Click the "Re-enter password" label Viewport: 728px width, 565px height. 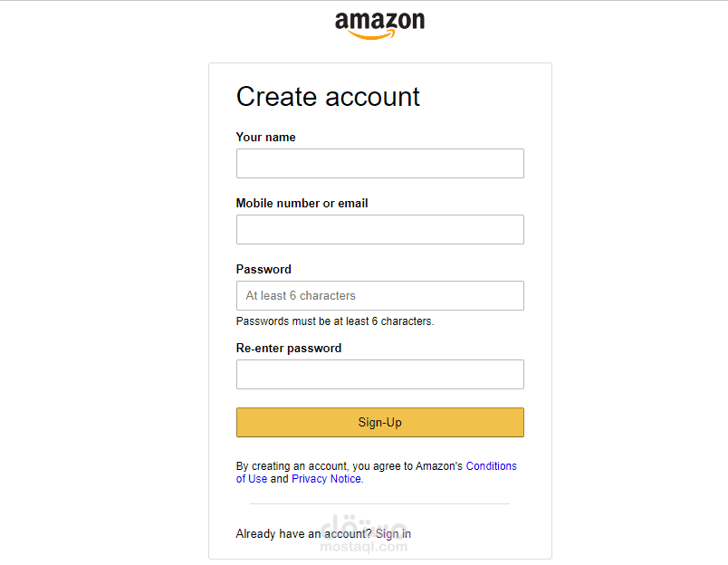[288, 349]
